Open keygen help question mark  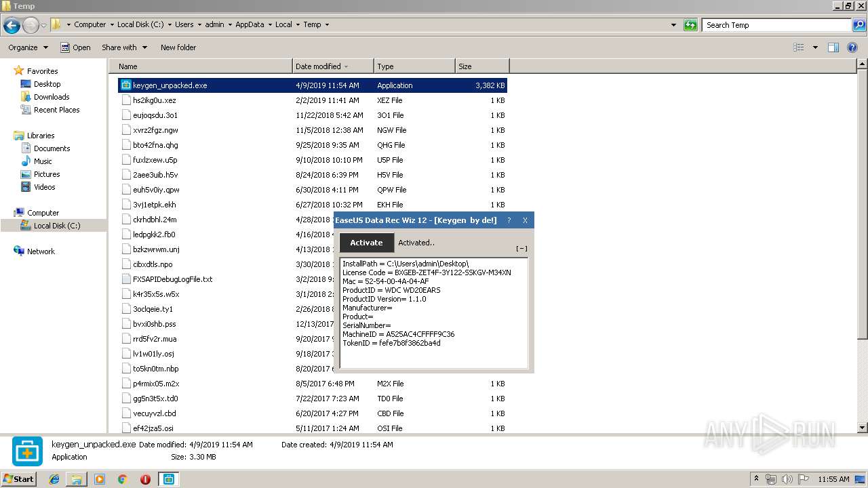pos(509,220)
